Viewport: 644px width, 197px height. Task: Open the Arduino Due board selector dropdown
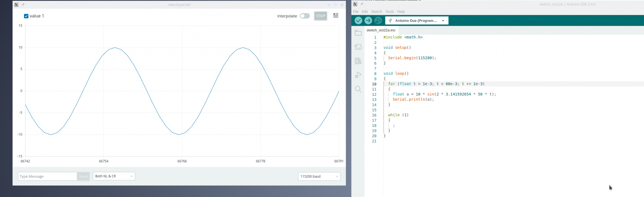coord(417,21)
